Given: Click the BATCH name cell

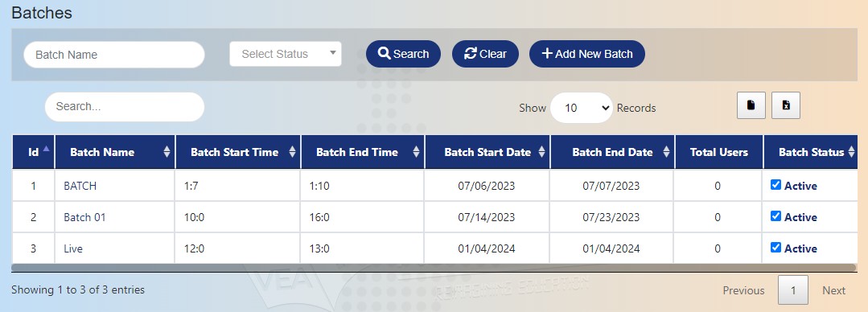Looking at the screenshot, I should pyautogui.click(x=115, y=186).
